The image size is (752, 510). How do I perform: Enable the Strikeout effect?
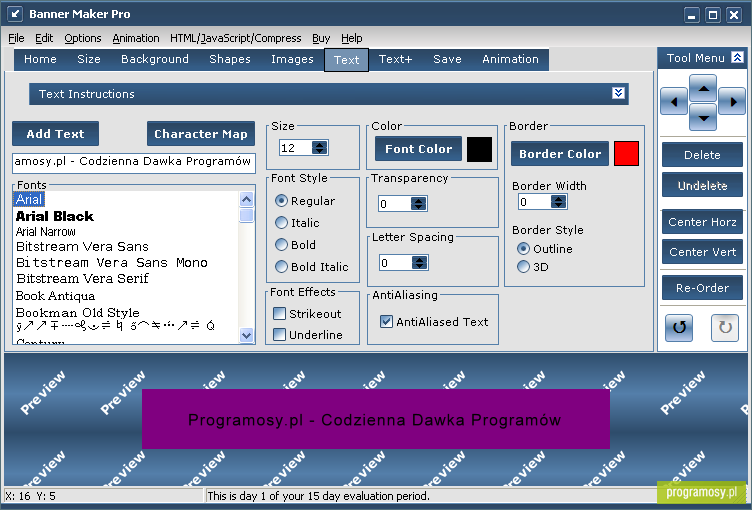[x=279, y=313]
